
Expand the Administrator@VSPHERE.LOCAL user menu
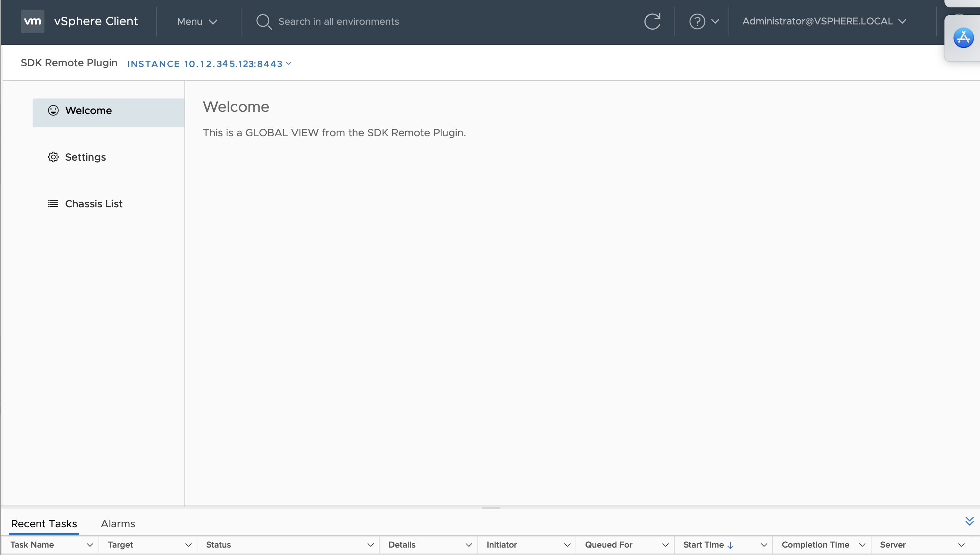(x=824, y=21)
